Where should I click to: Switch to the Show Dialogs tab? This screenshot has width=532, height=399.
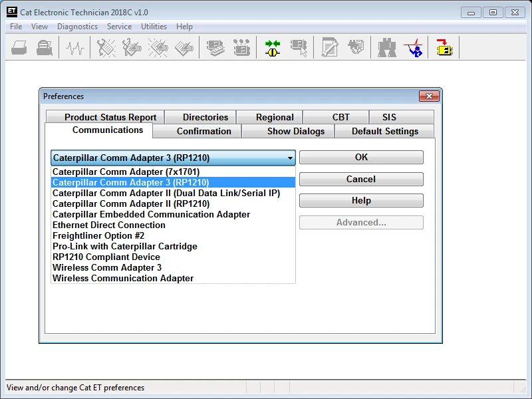click(288, 131)
